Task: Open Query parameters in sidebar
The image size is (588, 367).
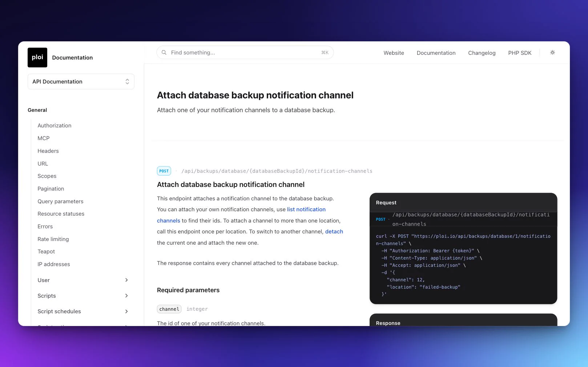Action: point(60,201)
